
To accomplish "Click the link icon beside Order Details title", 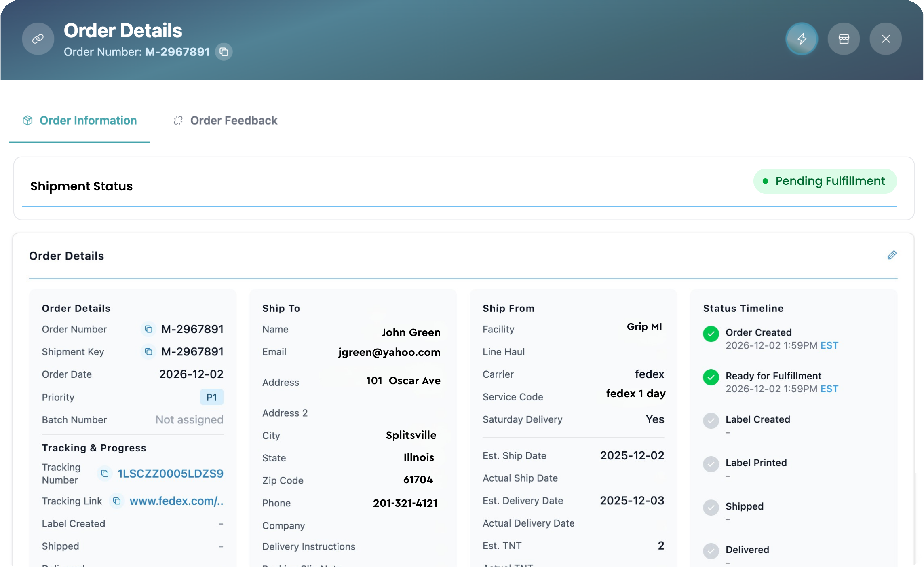I will click(38, 39).
